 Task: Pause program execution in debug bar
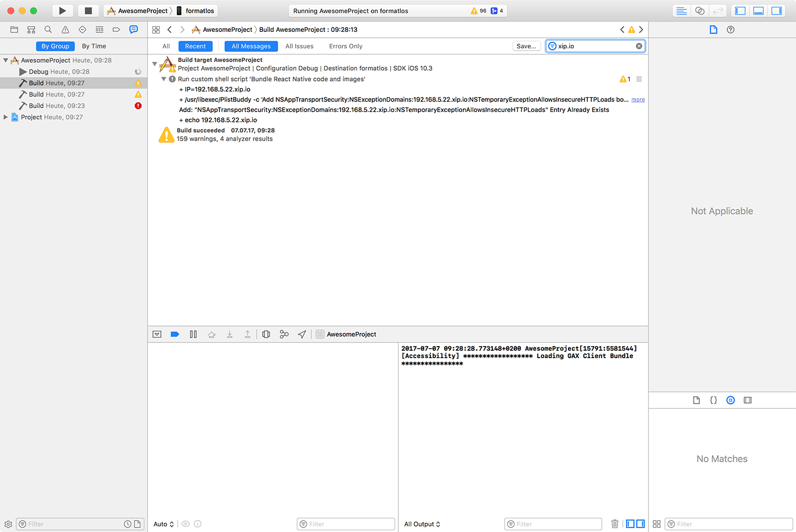(x=193, y=334)
